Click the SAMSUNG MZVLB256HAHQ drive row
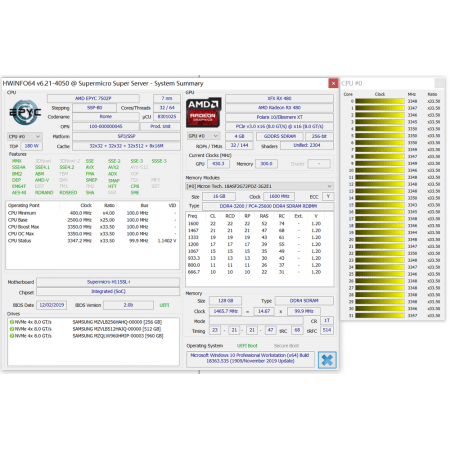Screen dimensions: 450x450 pos(87,322)
